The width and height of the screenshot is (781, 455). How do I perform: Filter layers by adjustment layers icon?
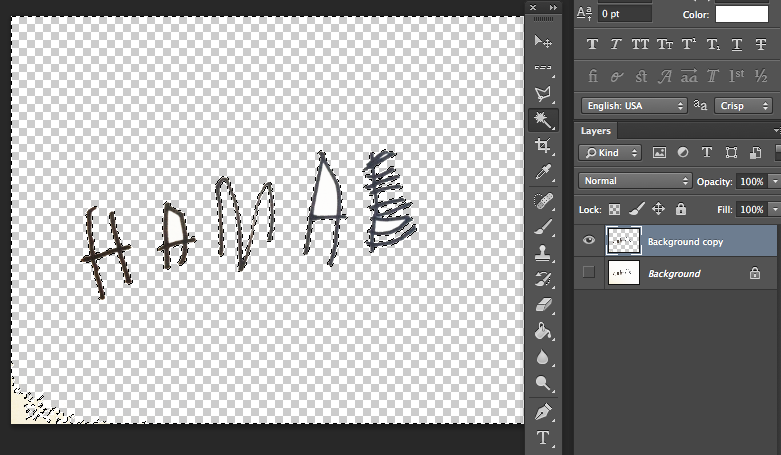683,152
